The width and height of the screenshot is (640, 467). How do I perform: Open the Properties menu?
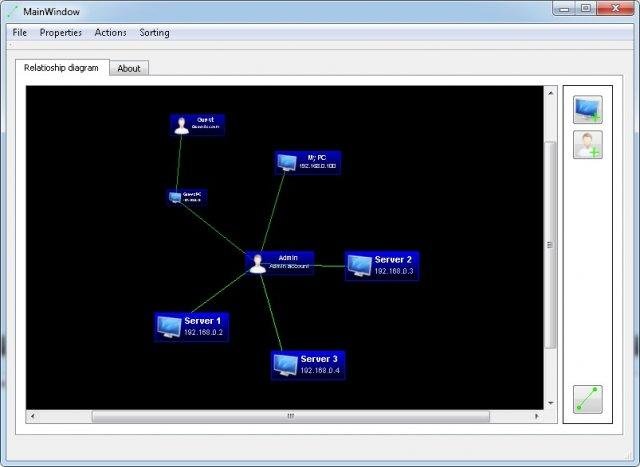click(61, 33)
